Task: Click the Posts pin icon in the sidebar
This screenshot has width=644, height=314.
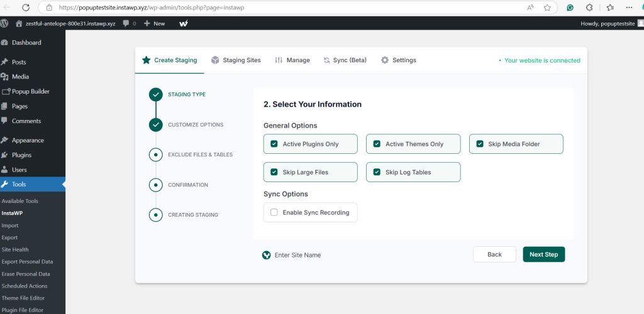Action: (4, 62)
